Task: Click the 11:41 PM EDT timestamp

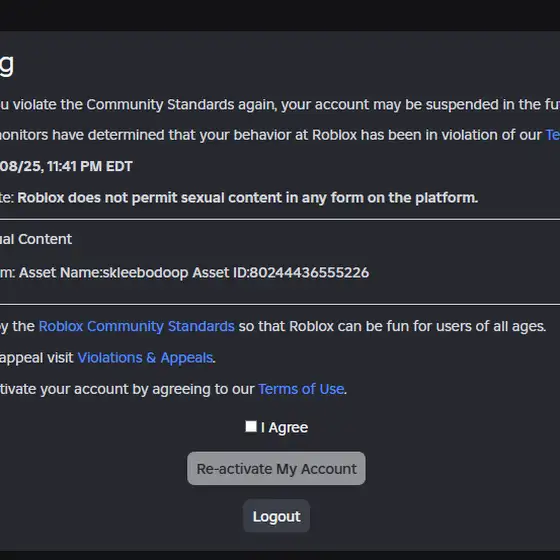Action: point(90,166)
